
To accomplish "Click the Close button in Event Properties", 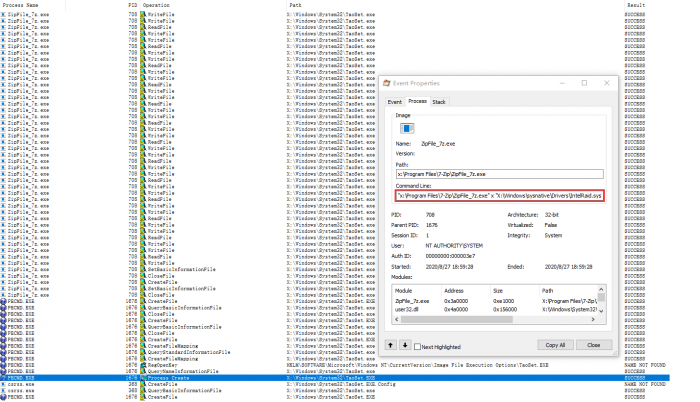I will point(593,344).
